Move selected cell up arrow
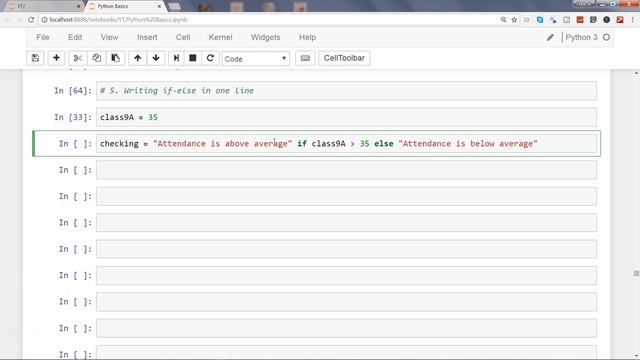 tap(138, 58)
